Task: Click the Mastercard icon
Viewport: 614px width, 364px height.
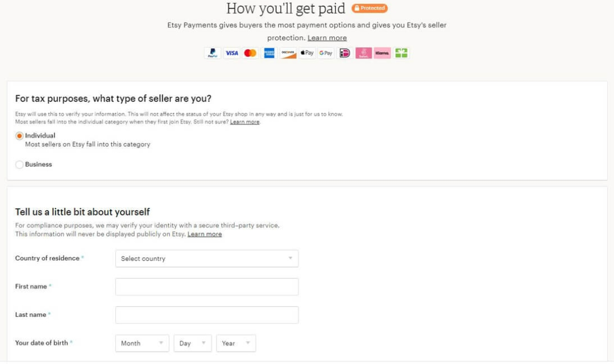Action: 250,53
